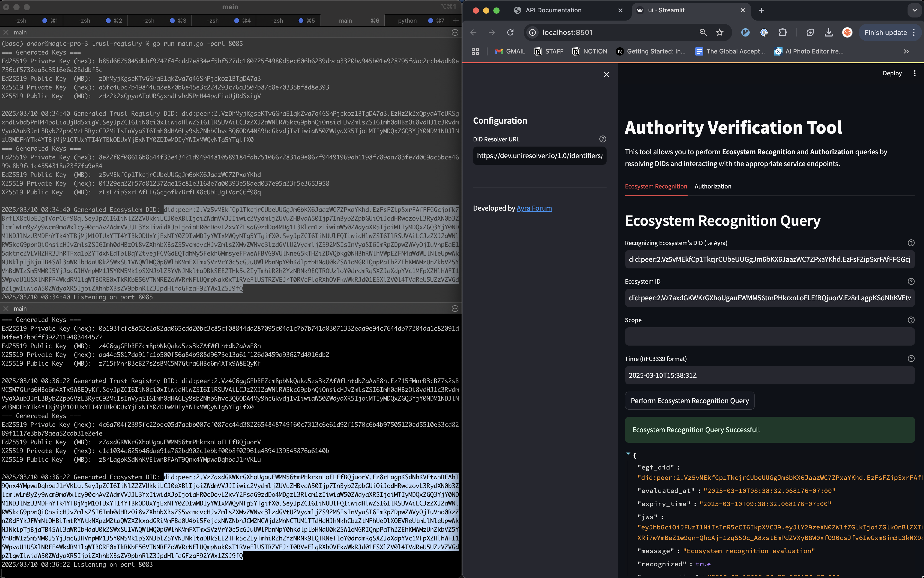Open NOTION bookmark

(x=589, y=51)
